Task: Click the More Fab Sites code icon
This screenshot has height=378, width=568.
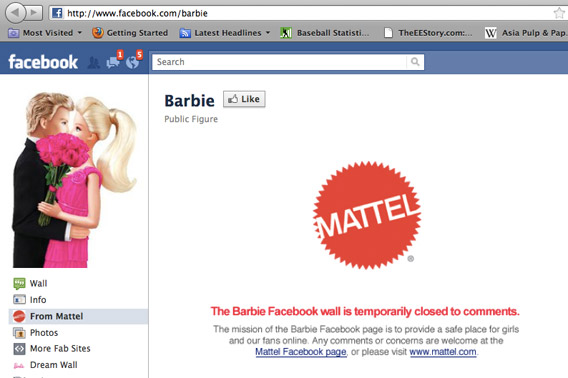Action: [19, 349]
